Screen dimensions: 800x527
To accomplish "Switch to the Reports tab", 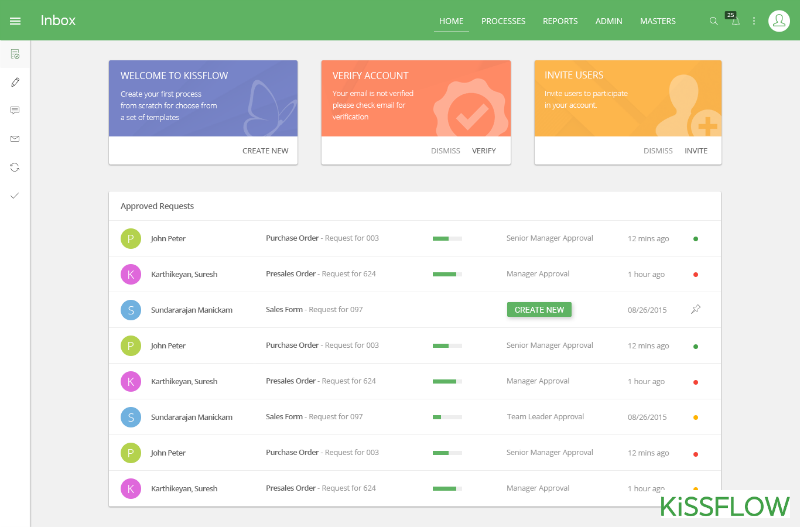I will (x=560, y=21).
